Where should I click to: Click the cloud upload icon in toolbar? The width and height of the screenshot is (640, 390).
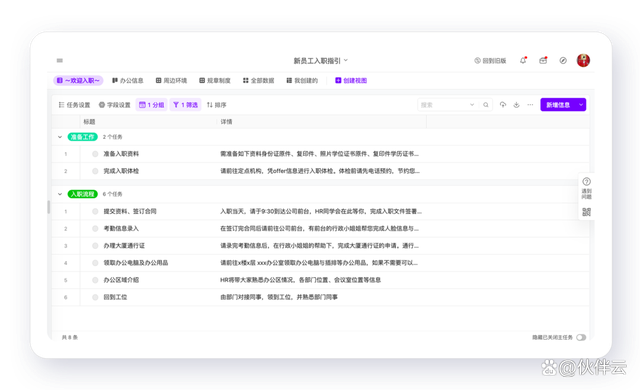pyautogui.click(x=503, y=105)
